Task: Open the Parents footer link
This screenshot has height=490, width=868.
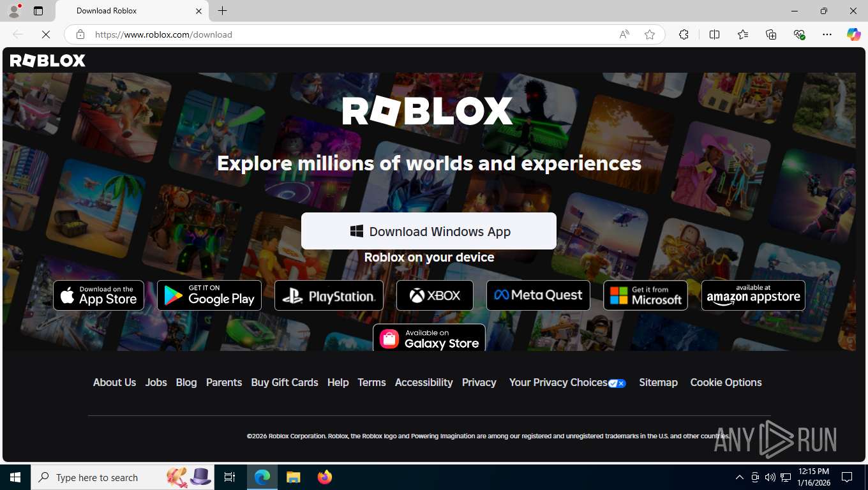Action: 224,382
